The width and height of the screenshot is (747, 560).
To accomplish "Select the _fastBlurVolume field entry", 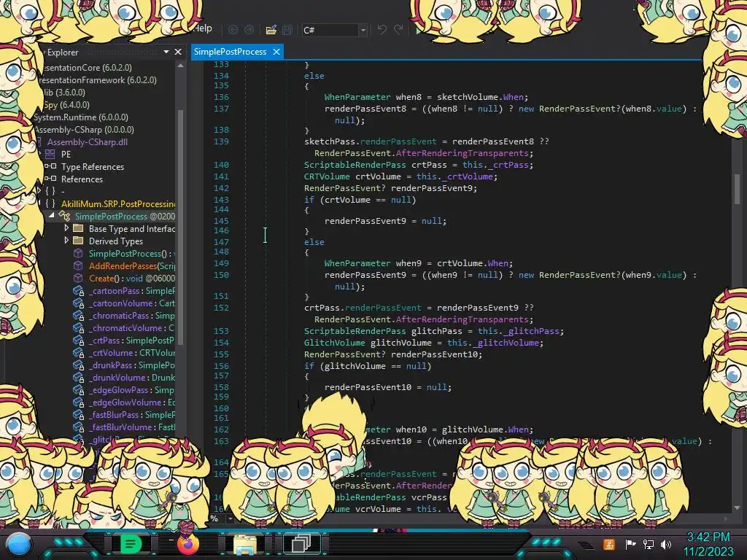I will coord(132,427).
